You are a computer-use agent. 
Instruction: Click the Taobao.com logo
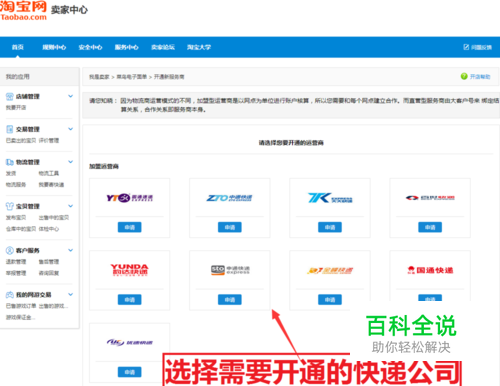[x=23, y=10]
